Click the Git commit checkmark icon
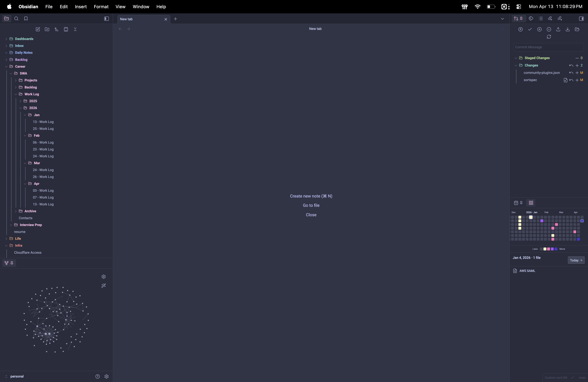This screenshot has height=382, width=588. pyautogui.click(x=530, y=29)
